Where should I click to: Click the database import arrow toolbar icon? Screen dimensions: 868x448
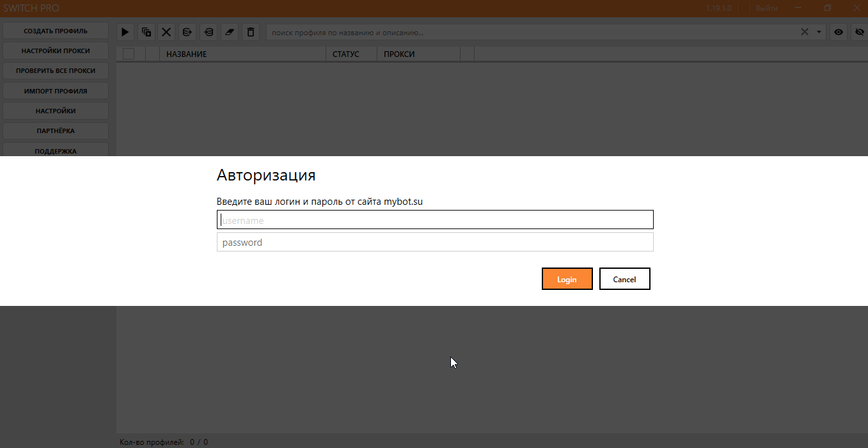209,32
